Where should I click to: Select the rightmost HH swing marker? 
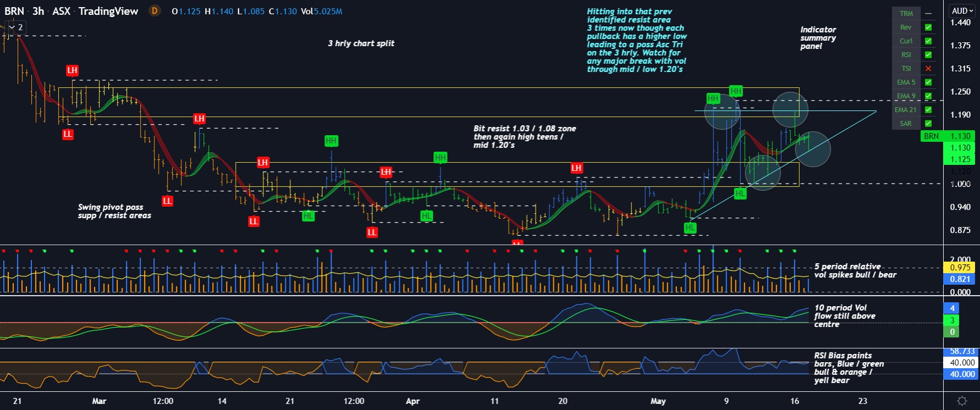(736, 91)
